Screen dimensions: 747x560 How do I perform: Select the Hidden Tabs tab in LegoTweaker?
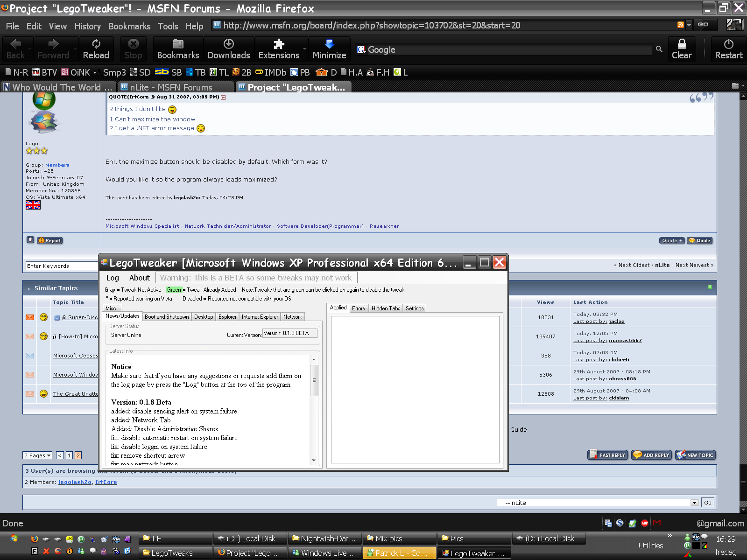point(386,308)
